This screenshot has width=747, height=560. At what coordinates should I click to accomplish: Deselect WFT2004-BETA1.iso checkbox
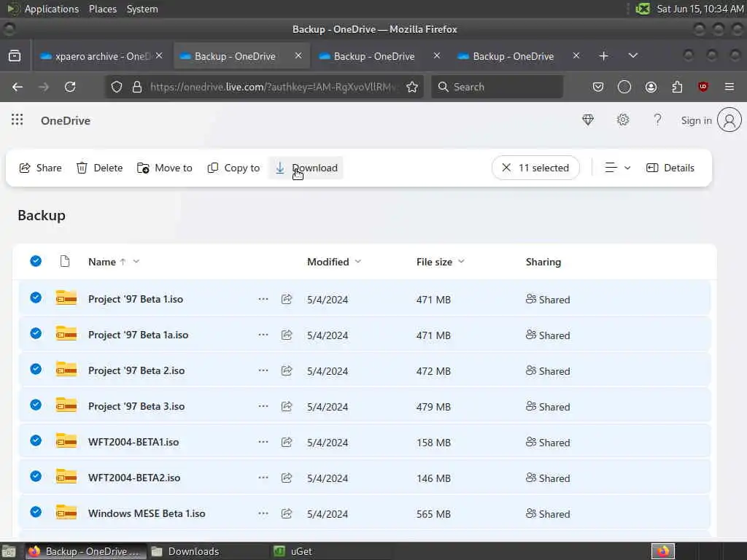[x=36, y=440]
